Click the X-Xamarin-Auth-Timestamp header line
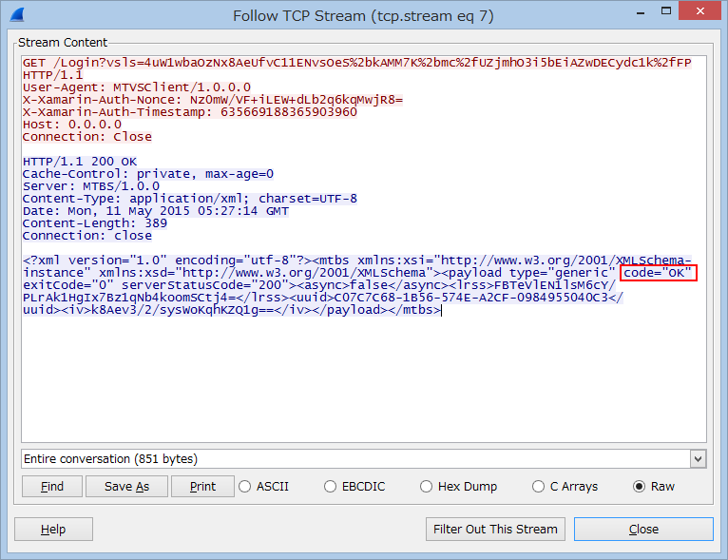728x560 pixels. [x=190, y=112]
